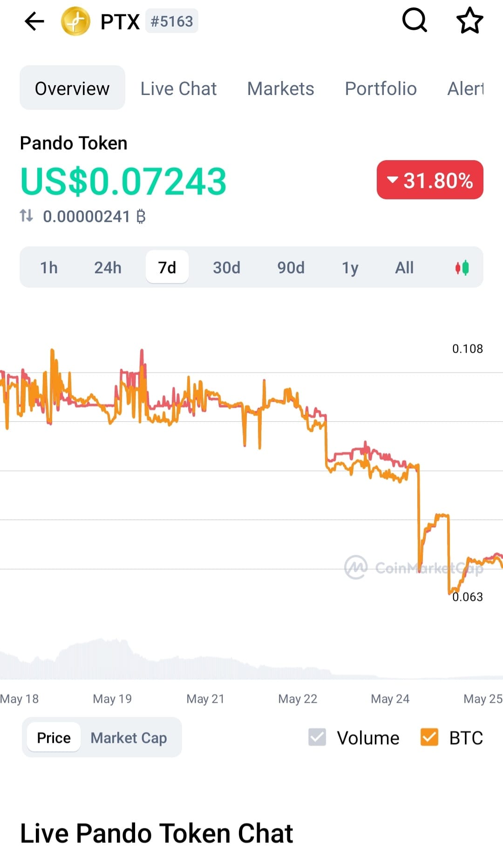Tap the PTX ticker symbol in header

[120, 21]
